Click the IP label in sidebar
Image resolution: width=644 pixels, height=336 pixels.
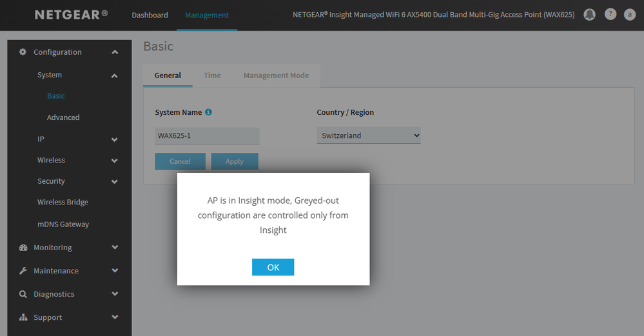click(41, 139)
